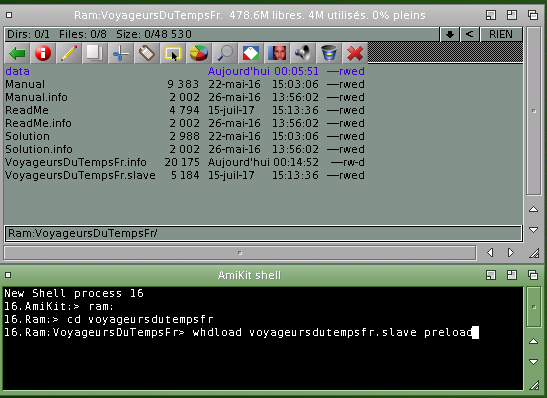Open the red information icon
The height and width of the screenshot is (398, 547).
tap(43, 53)
